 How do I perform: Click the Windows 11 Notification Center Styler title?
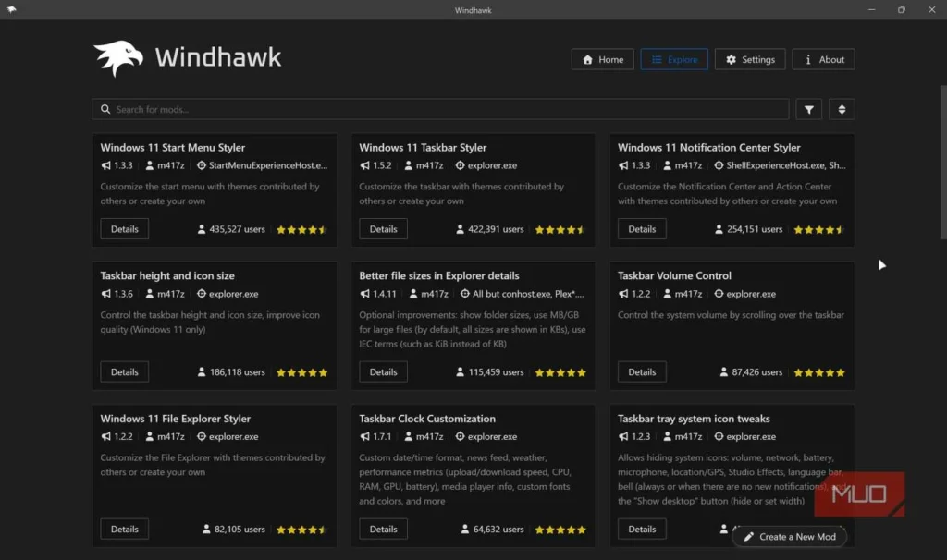coord(708,147)
